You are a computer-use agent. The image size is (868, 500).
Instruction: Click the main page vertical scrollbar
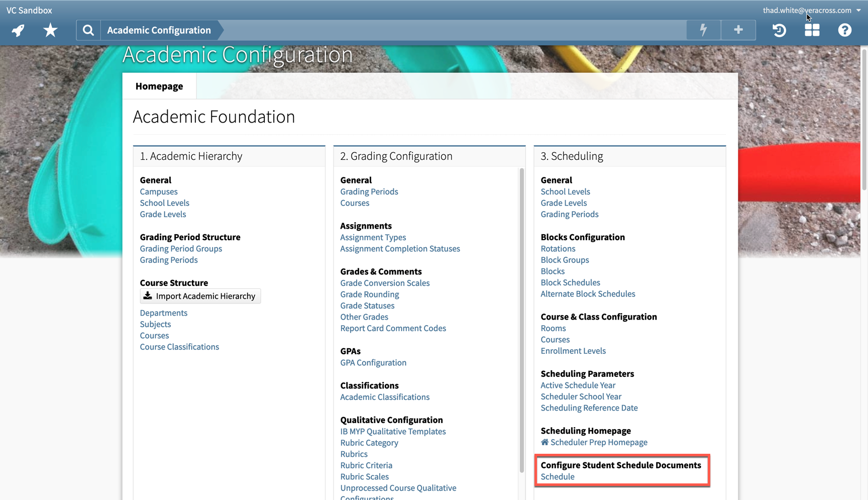click(864, 121)
